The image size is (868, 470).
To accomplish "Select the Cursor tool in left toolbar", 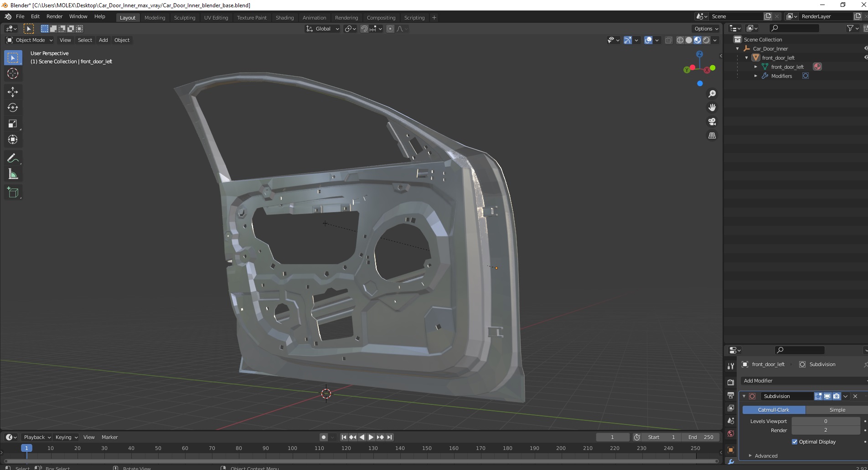I will tap(13, 73).
